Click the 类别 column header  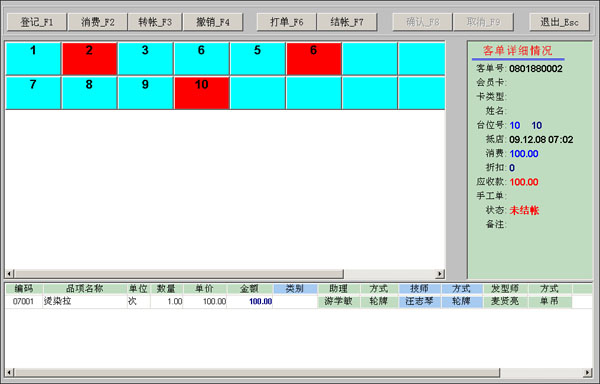295,289
